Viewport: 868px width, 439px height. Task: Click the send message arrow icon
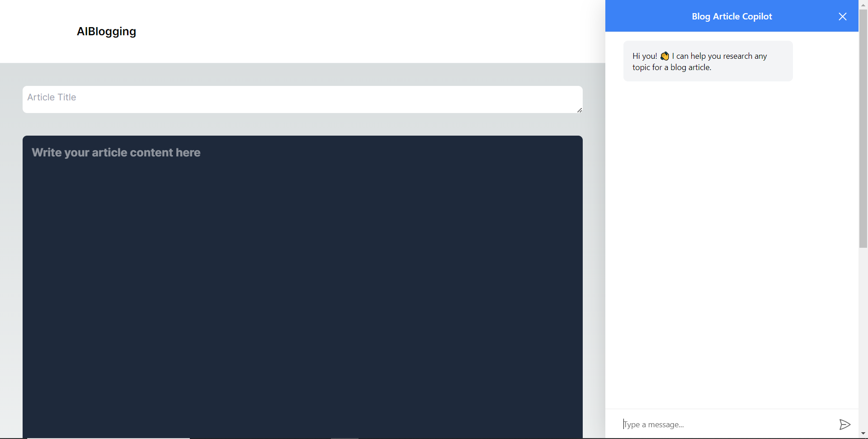coord(844,425)
